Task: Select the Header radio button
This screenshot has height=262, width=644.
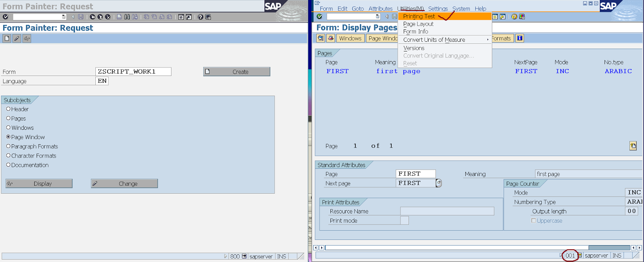Action: [x=8, y=109]
